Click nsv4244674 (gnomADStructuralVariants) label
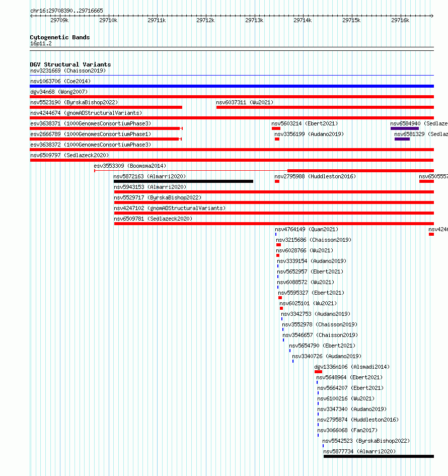The image size is (448, 476). [x=86, y=113]
